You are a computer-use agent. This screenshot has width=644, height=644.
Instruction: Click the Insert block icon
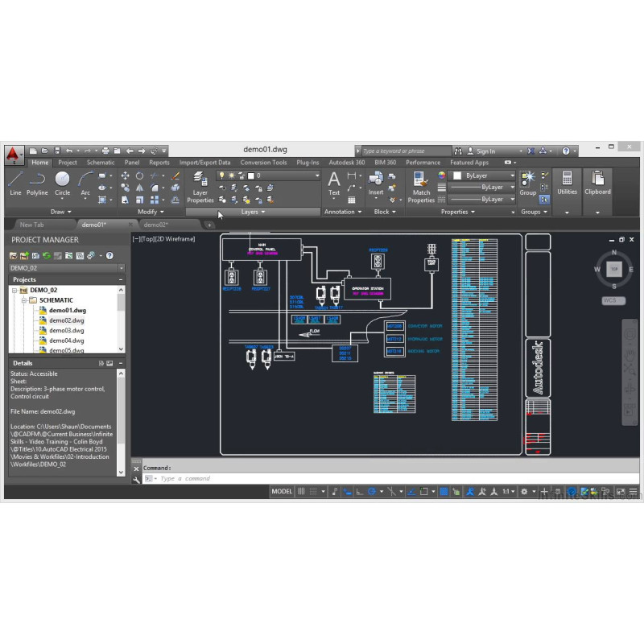tap(376, 182)
